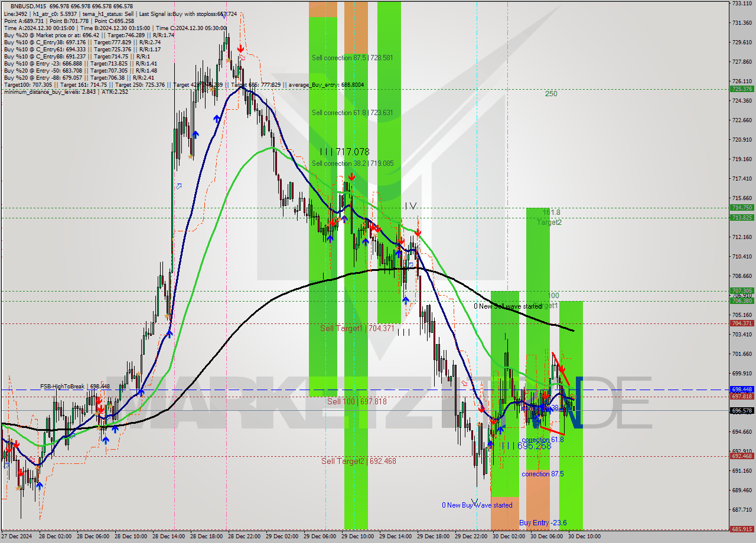Select the 'Sell Target2 | 692.468' label

click(359, 461)
